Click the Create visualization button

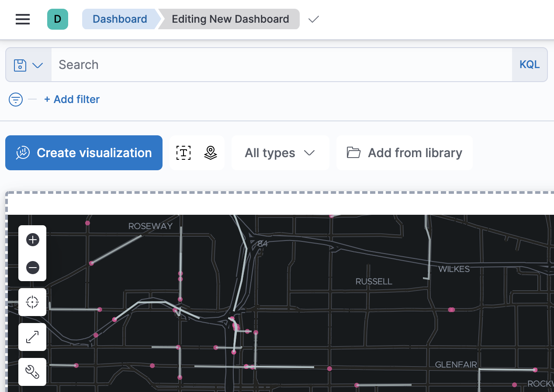point(83,153)
